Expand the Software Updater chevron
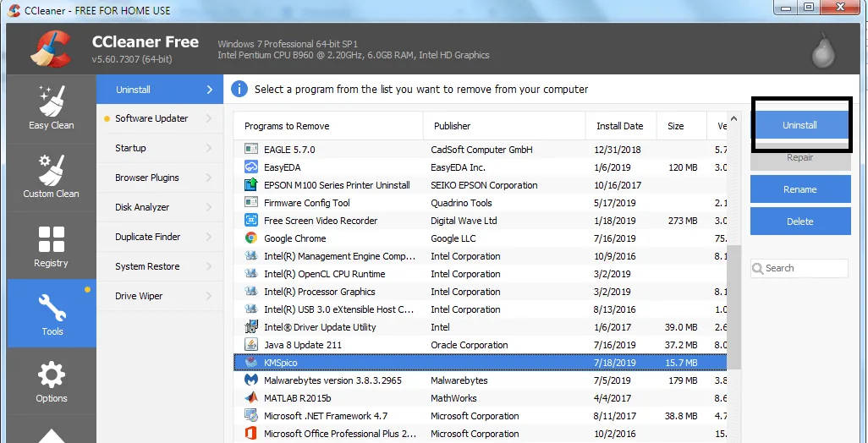 click(x=209, y=118)
